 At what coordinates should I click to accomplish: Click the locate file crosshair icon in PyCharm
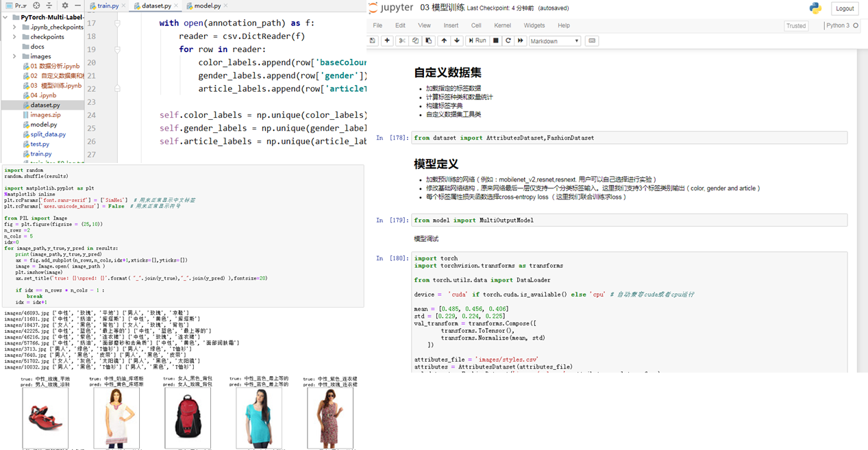pyautogui.click(x=37, y=5)
